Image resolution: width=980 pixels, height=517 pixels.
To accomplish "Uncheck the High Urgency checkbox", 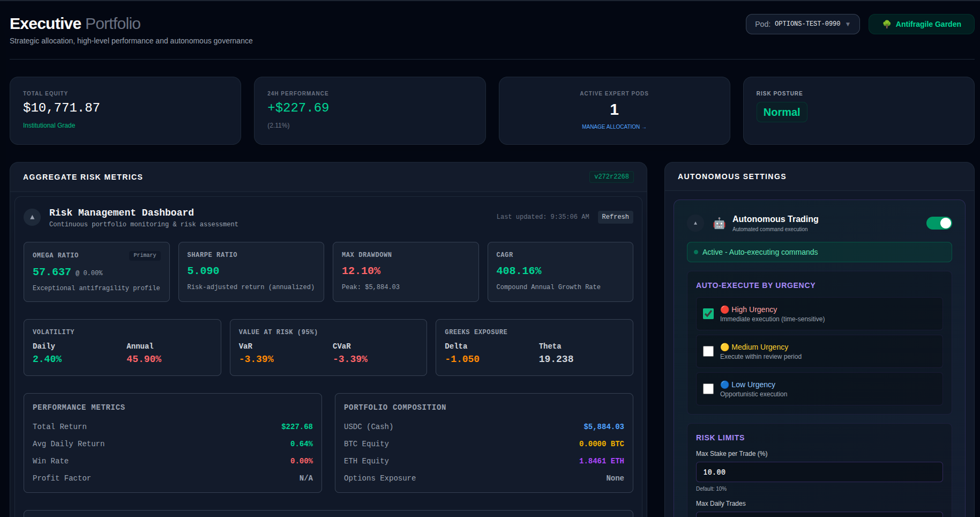I will (708, 314).
